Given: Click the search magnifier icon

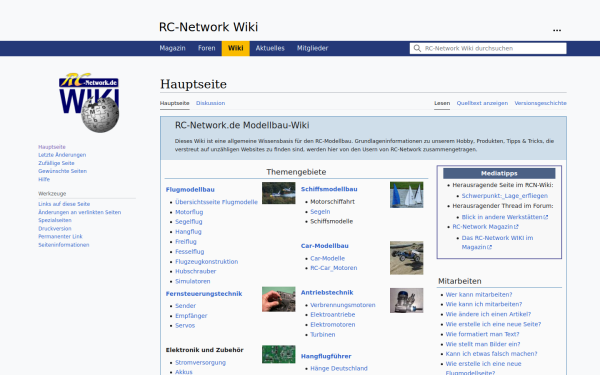Looking at the screenshot, I should coord(417,48).
